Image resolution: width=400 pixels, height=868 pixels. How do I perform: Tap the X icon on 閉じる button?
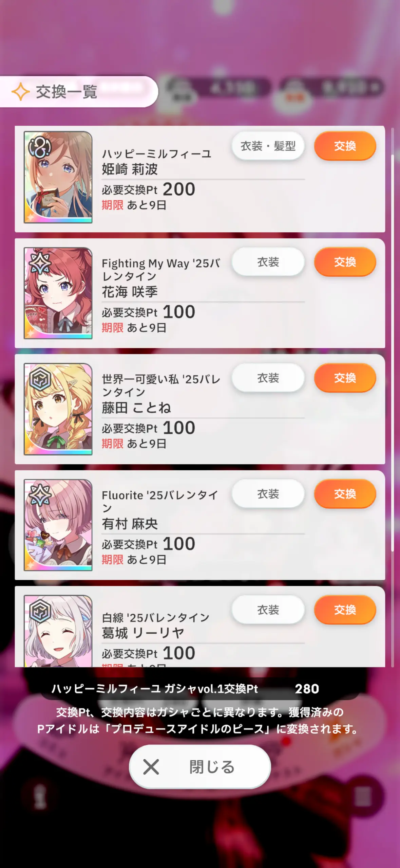point(151,767)
